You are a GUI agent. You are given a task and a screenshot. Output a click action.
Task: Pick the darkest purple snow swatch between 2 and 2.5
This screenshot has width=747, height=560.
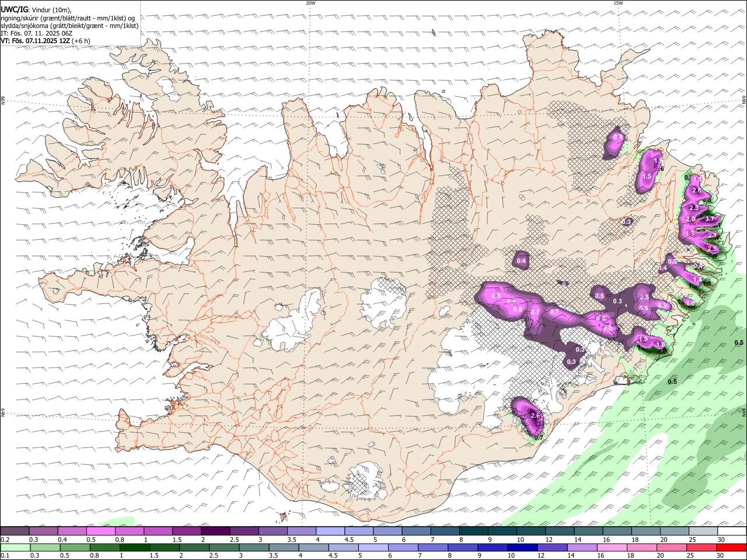(x=215, y=531)
